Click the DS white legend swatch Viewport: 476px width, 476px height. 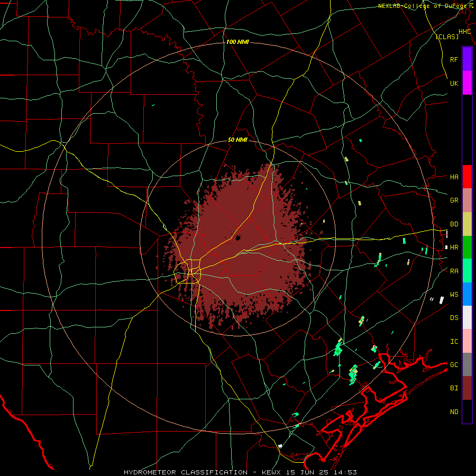pyautogui.click(x=467, y=317)
